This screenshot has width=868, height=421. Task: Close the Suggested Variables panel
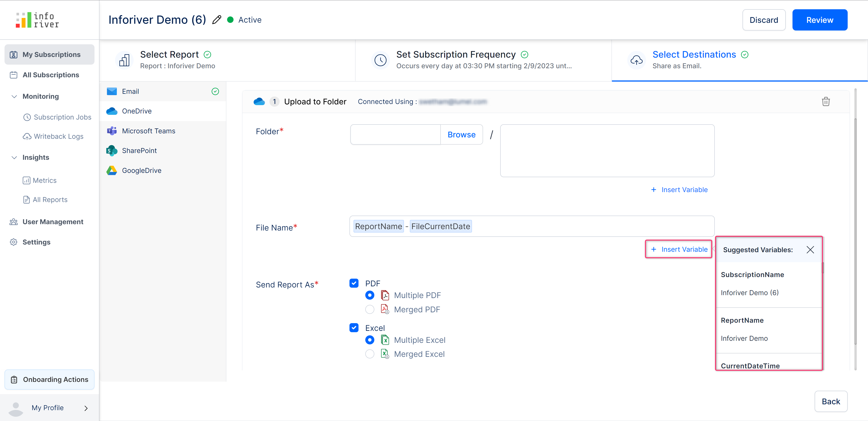click(x=810, y=249)
